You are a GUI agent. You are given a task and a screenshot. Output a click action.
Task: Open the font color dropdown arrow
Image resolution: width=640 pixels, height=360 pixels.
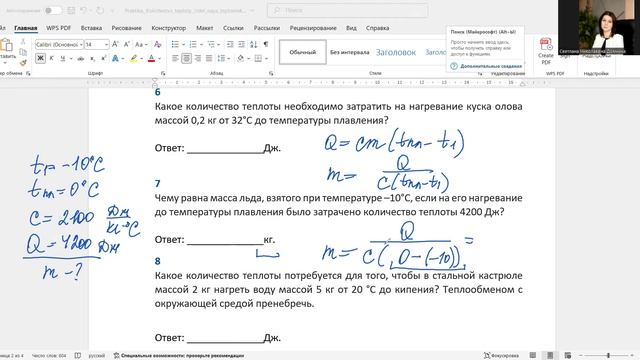click(x=159, y=59)
